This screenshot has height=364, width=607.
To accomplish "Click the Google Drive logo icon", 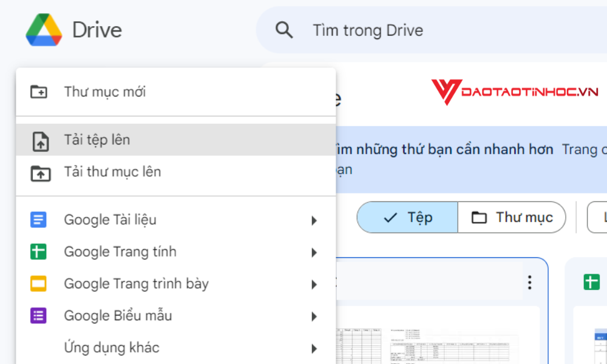I will click(44, 30).
